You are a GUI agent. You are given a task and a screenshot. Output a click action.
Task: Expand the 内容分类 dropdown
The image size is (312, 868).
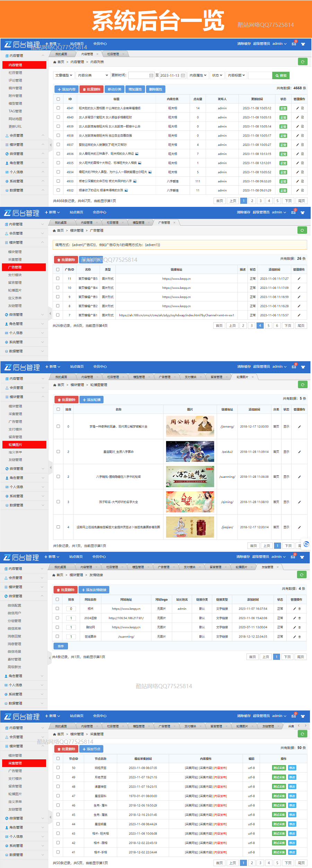pyautogui.click(x=93, y=75)
